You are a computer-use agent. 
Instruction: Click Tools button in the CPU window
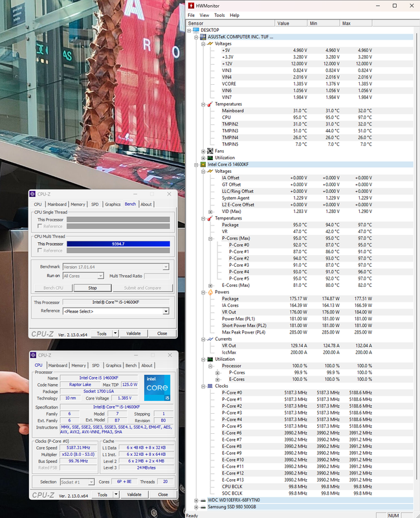click(102, 495)
